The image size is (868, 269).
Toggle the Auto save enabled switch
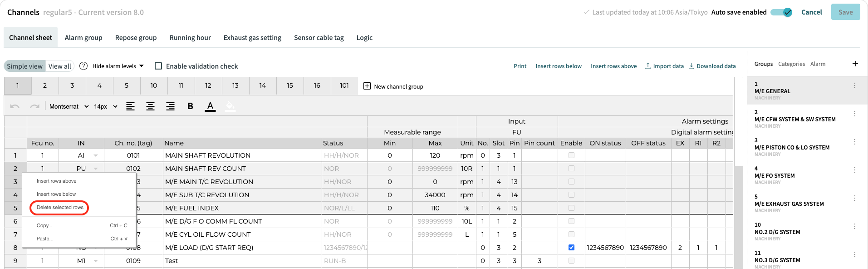pyautogui.click(x=781, y=12)
